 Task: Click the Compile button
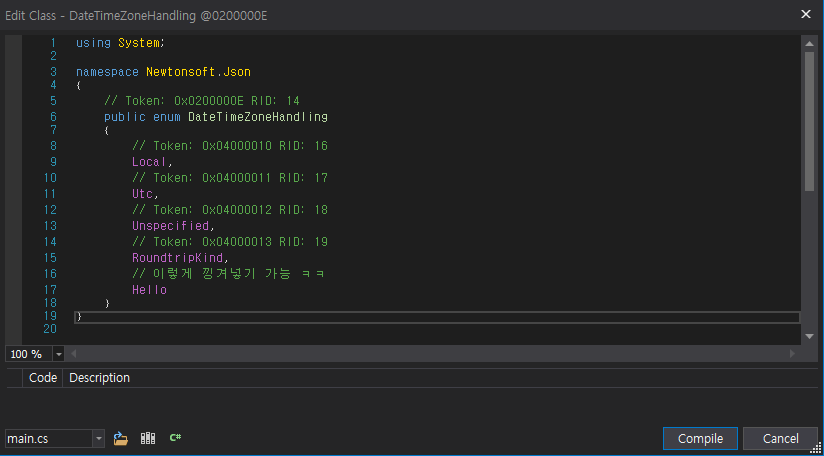700,439
